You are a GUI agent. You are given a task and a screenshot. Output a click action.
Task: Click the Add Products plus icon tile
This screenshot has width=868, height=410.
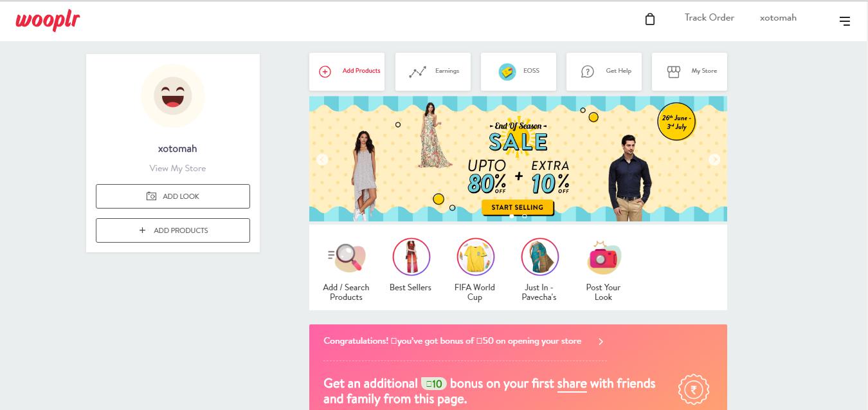(347, 71)
